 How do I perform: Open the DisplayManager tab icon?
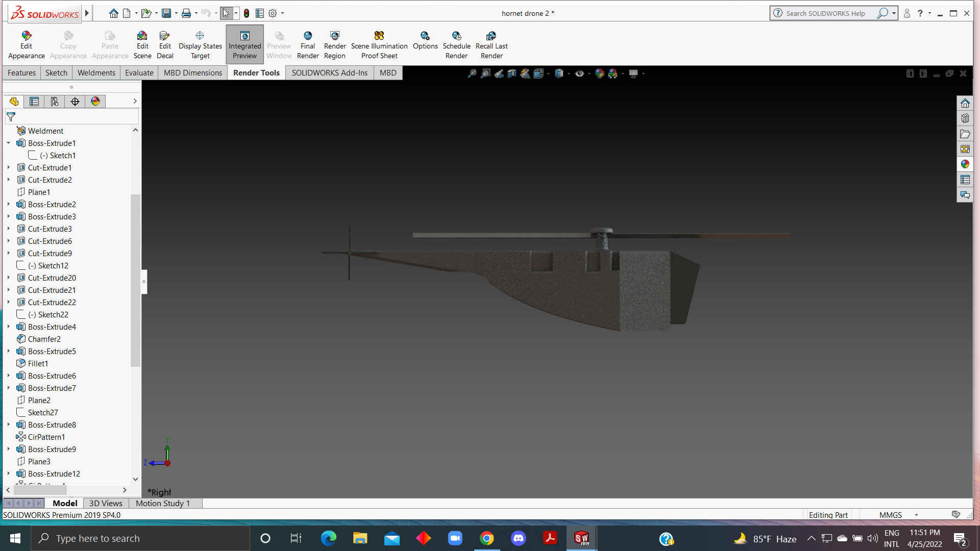[x=95, y=102]
